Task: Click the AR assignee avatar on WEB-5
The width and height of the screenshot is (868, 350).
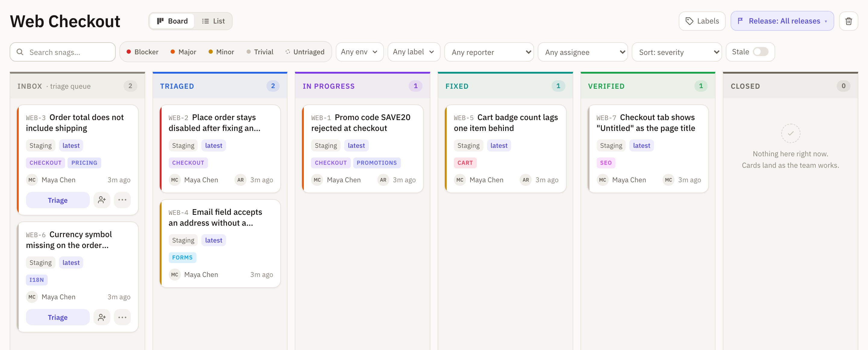Action: (x=526, y=180)
